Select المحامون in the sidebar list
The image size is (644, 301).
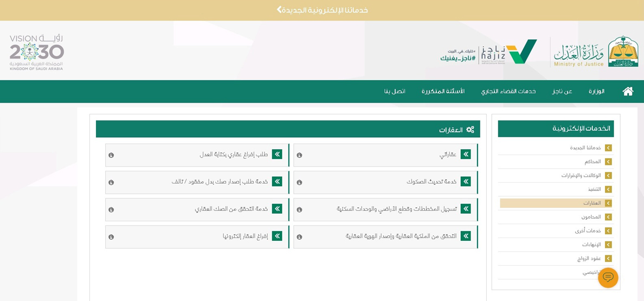pos(591,217)
